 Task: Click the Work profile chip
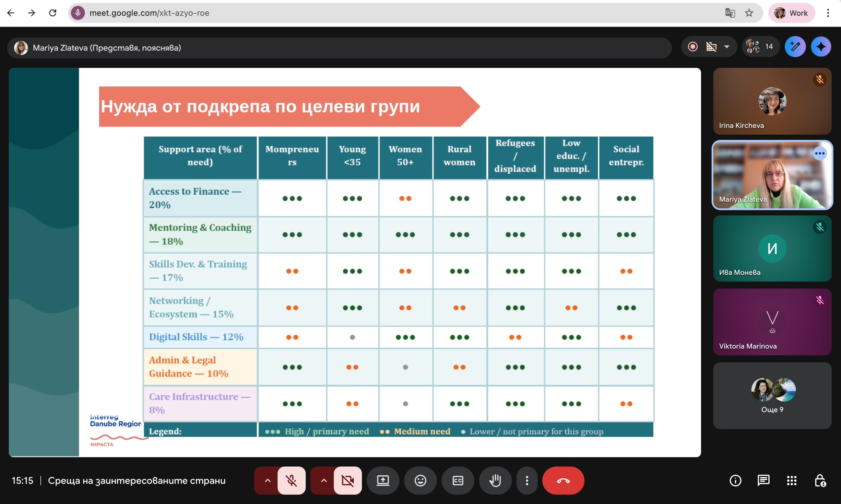(792, 13)
